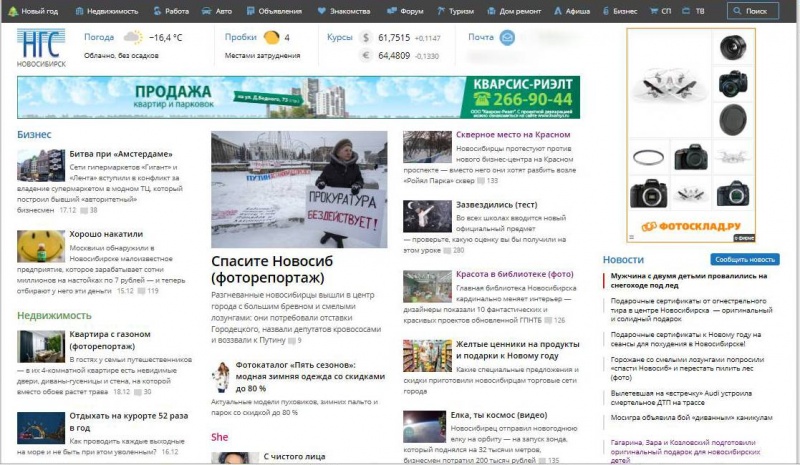Viewport: 800px width, 465px height.
Task: Click the blue mail envelope icon
Action: [x=507, y=38]
